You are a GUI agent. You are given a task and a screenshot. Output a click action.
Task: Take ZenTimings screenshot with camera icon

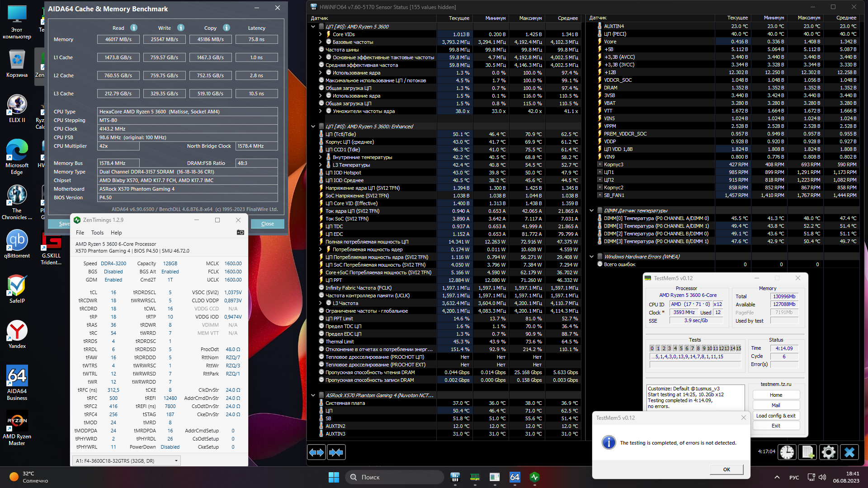(x=241, y=233)
